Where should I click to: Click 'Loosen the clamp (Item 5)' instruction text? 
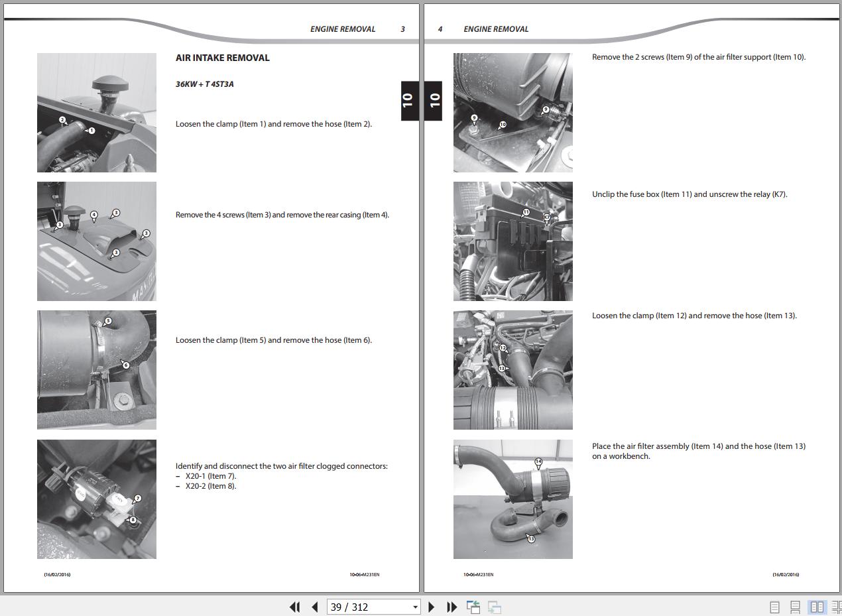274,340
